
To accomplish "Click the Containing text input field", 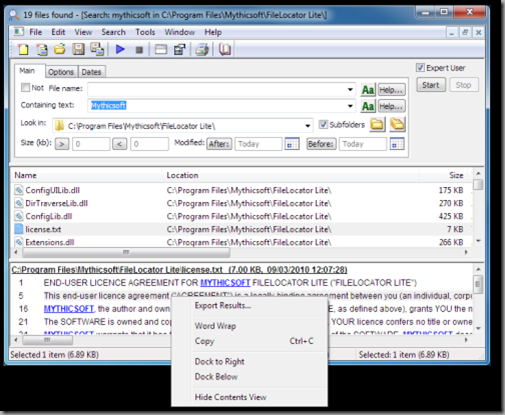I will 222,106.
